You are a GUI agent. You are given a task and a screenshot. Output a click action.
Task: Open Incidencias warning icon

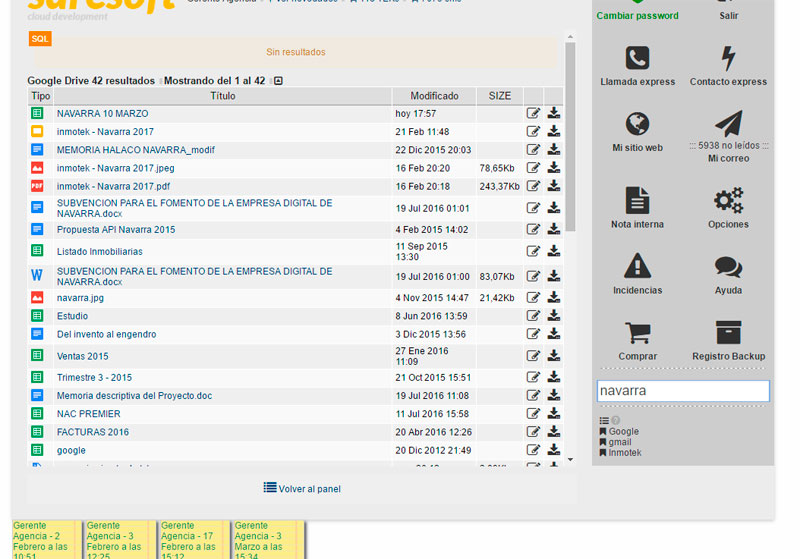[637, 266]
